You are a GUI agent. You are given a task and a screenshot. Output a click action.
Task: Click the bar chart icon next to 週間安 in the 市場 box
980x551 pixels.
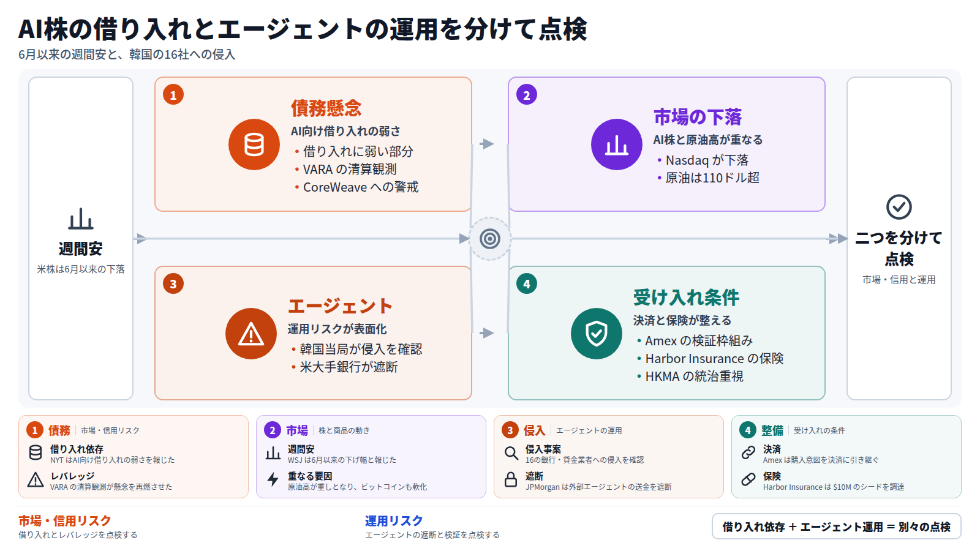pyautogui.click(x=273, y=453)
